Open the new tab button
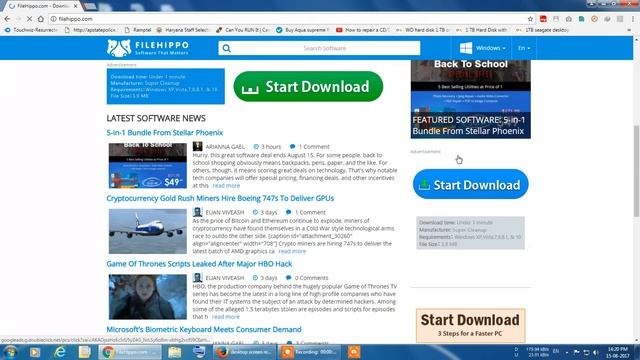The image size is (640, 360). (x=91, y=6)
